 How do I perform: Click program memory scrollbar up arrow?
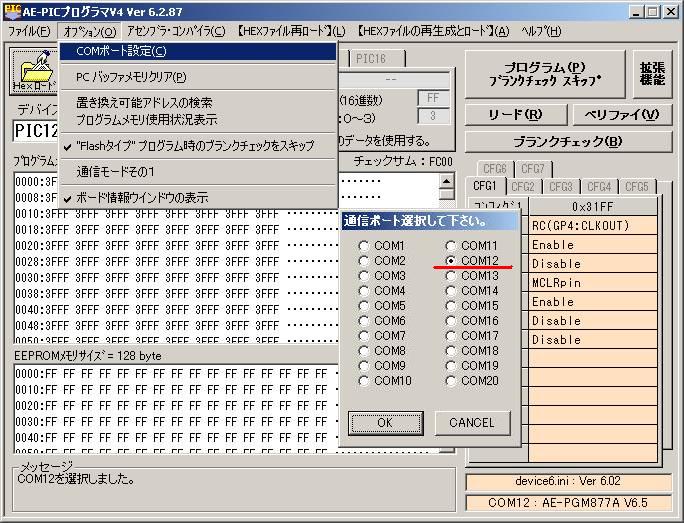pos(446,181)
